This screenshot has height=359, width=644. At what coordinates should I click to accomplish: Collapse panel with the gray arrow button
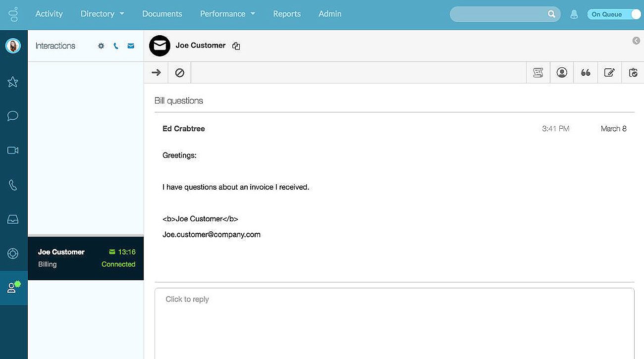636,41
